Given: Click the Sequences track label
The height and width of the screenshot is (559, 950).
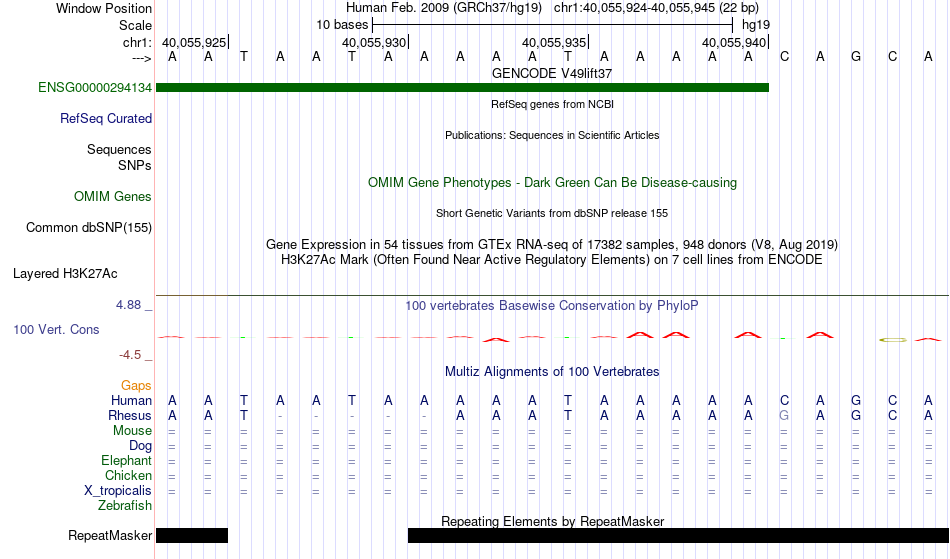Looking at the screenshot, I should tap(119, 149).
